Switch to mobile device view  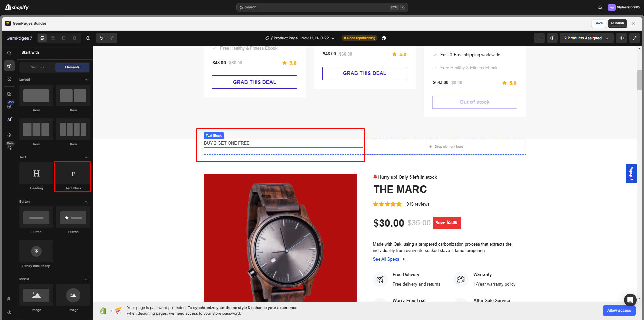tap(64, 38)
